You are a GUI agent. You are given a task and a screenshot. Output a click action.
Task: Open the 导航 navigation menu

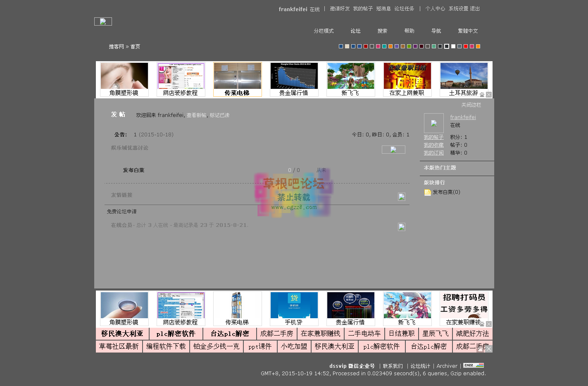pos(436,31)
